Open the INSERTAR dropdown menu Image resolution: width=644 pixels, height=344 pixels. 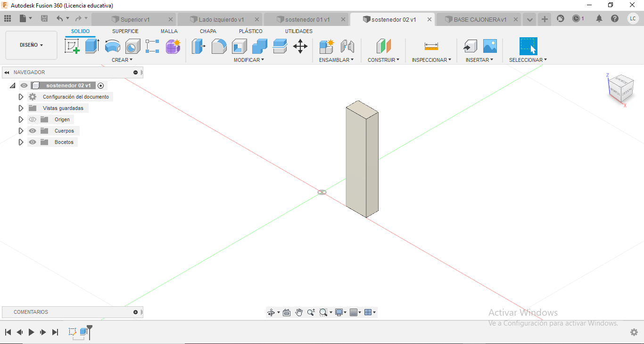(479, 60)
